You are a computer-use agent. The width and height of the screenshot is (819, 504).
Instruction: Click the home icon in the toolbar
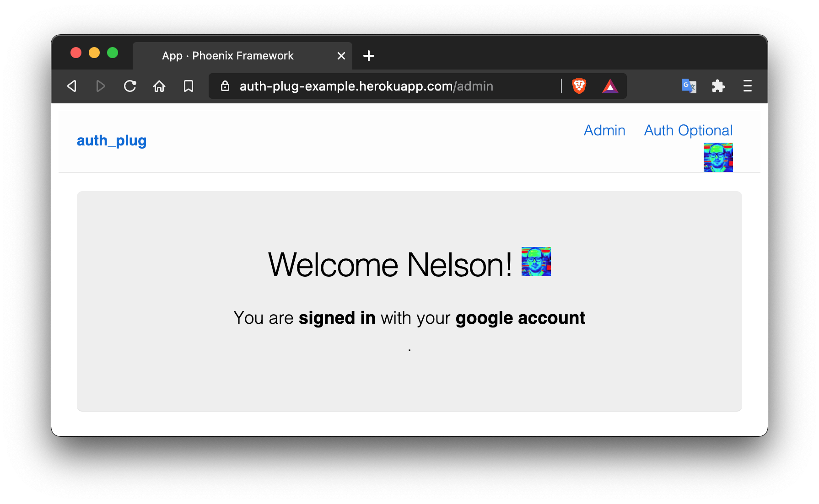point(159,86)
